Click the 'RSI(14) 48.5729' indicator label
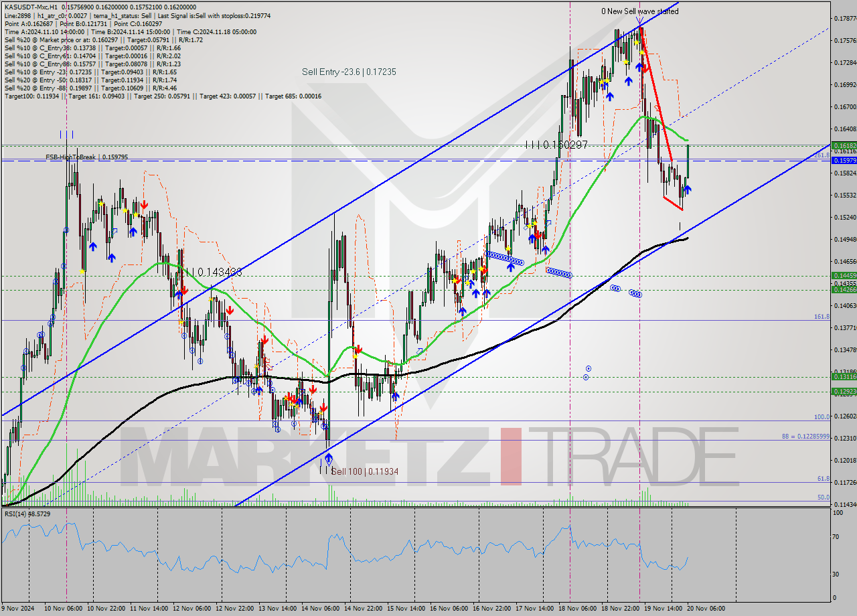Viewport: 857px width, 616px height. (x=27, y=514)
